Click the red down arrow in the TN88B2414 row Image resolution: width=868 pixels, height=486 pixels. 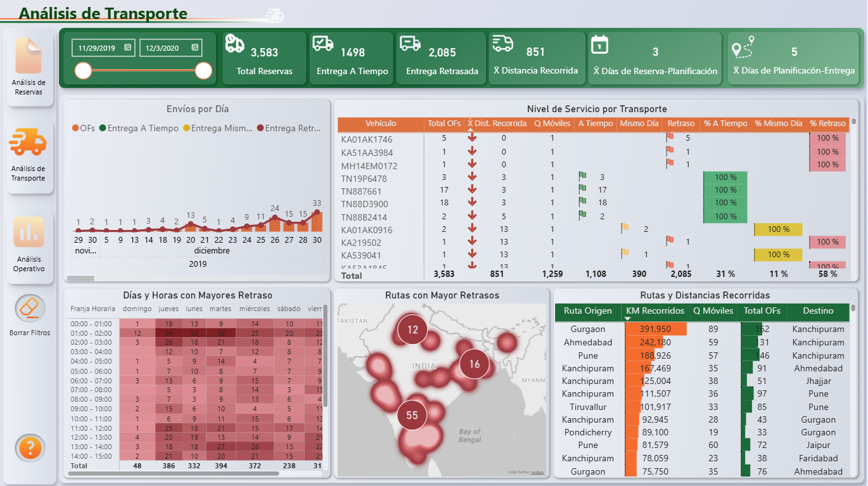[x=472, y=215]
